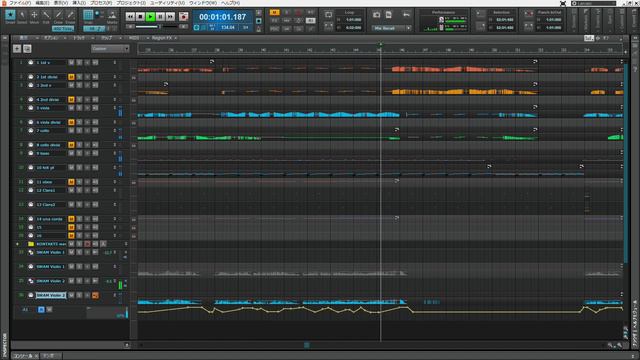The image size is (640, 360).
Task: Click the Mix Recall undo arrow icon
Action: pyautogui.click(x=406, y=15)
